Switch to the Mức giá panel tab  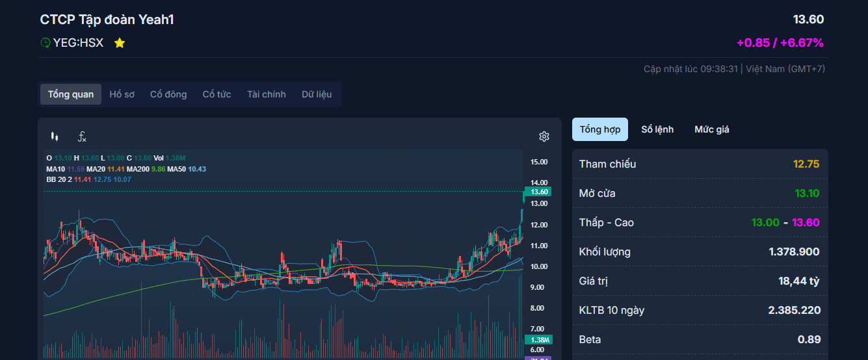tap(712, 129)
